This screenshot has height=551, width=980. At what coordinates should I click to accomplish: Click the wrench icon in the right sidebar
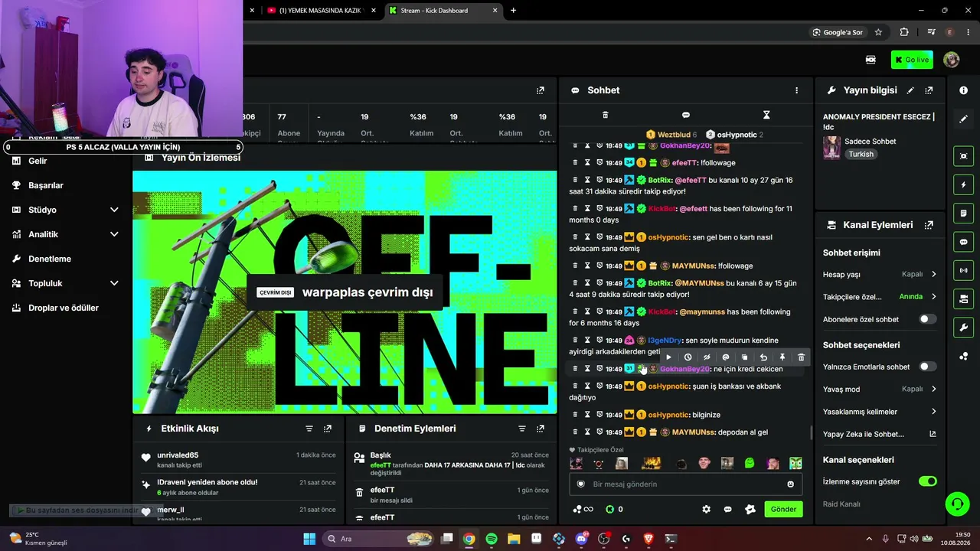(x=963, y=328)
